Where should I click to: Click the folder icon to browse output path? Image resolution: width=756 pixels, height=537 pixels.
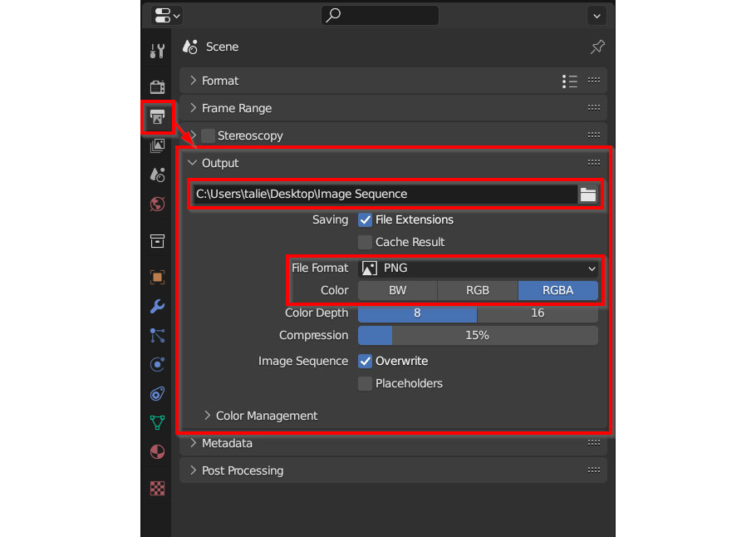tap(588, 195)
